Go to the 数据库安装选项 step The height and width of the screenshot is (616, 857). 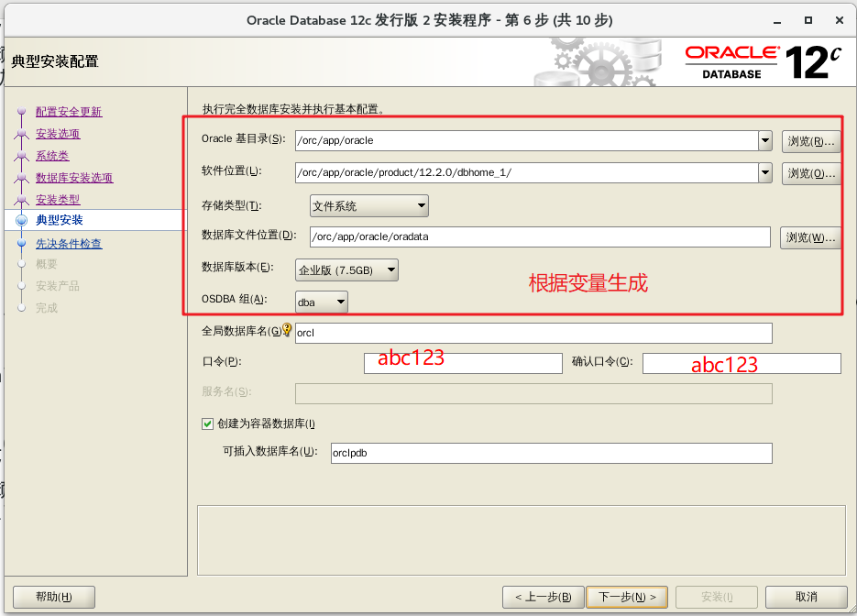(x=74, y=177)
